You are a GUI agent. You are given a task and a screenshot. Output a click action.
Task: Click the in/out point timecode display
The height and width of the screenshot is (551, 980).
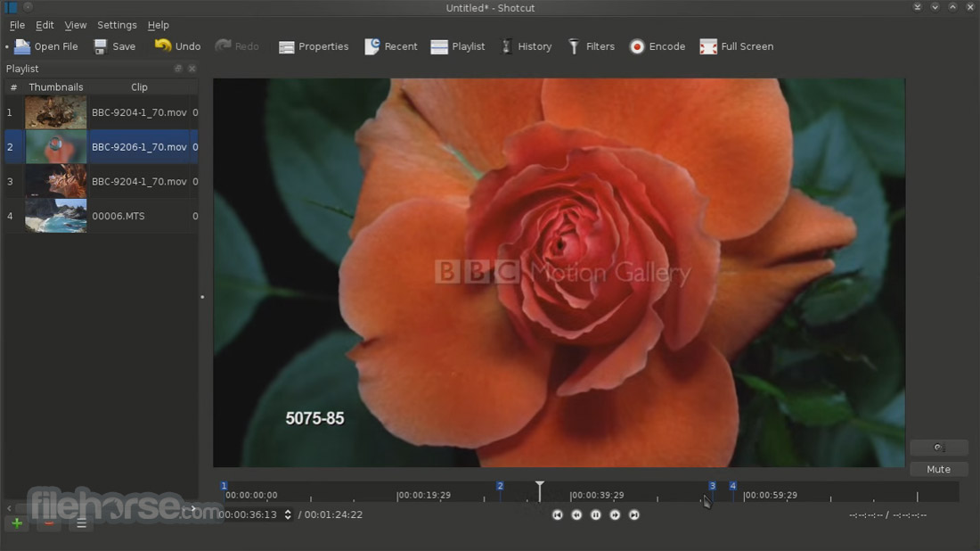pos(887,515)
